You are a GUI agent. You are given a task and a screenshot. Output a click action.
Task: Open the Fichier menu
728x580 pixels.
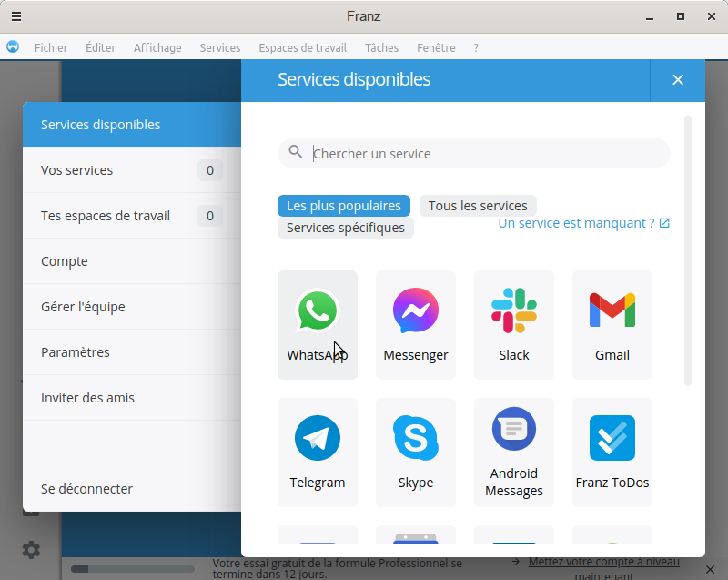coord(51,47)
